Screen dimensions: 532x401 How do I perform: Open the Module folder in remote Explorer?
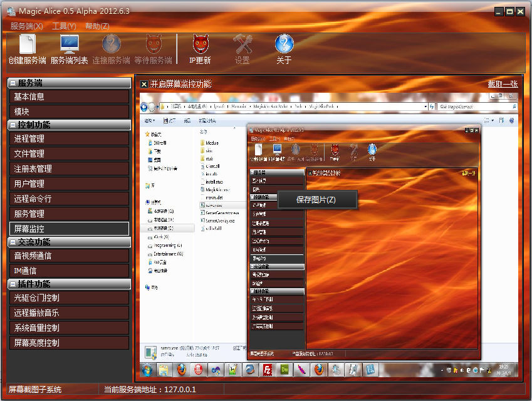coord(209,143)
